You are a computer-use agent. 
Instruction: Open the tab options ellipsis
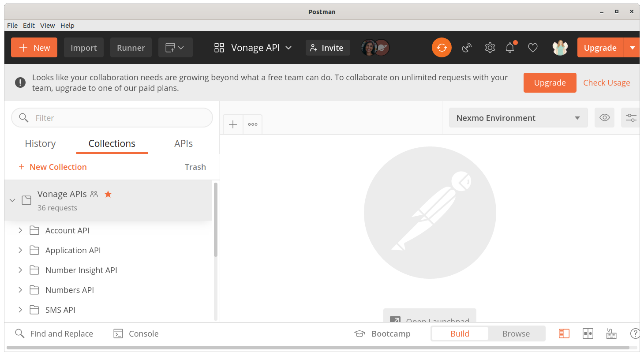[253, 124]
